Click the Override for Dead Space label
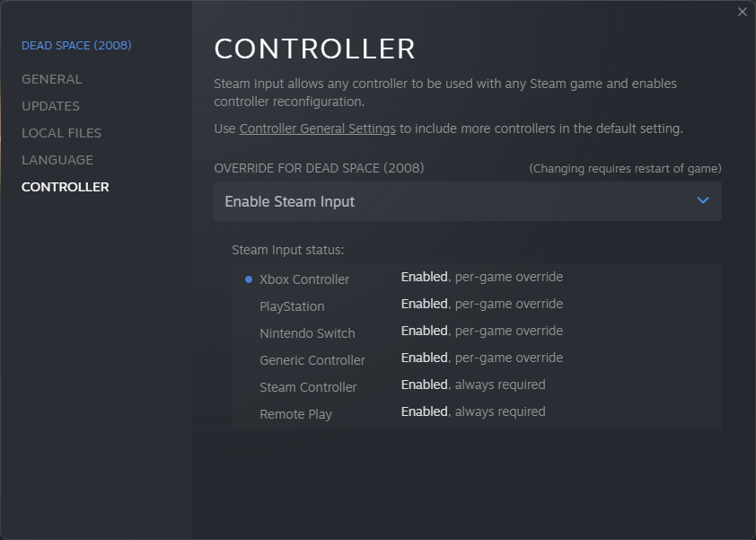 tap(319, 168)
